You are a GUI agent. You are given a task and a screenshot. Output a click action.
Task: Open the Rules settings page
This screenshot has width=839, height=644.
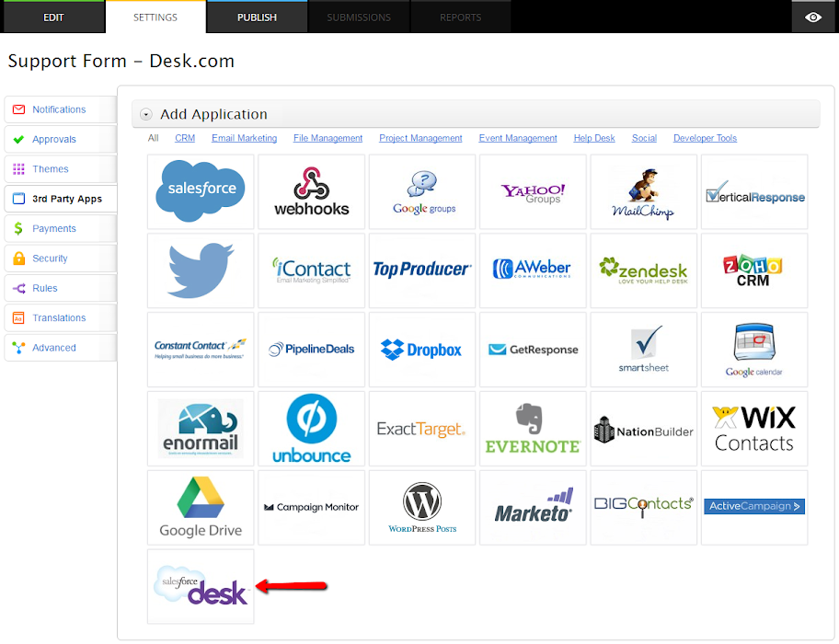point(61,288)
